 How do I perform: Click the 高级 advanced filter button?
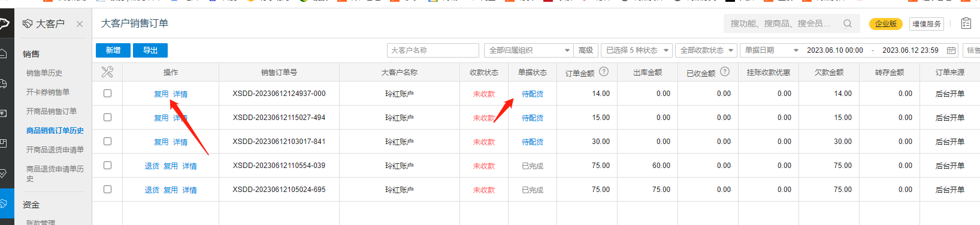(586, 50)
